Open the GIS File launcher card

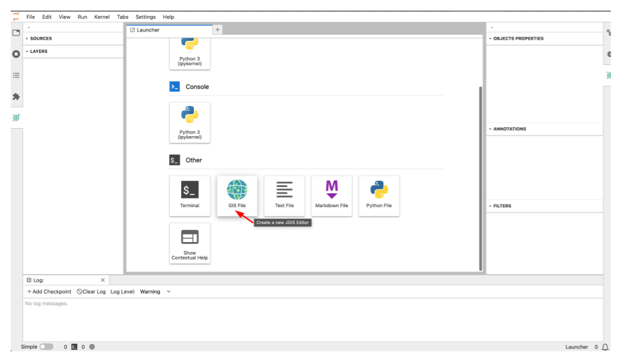[237, 195]
